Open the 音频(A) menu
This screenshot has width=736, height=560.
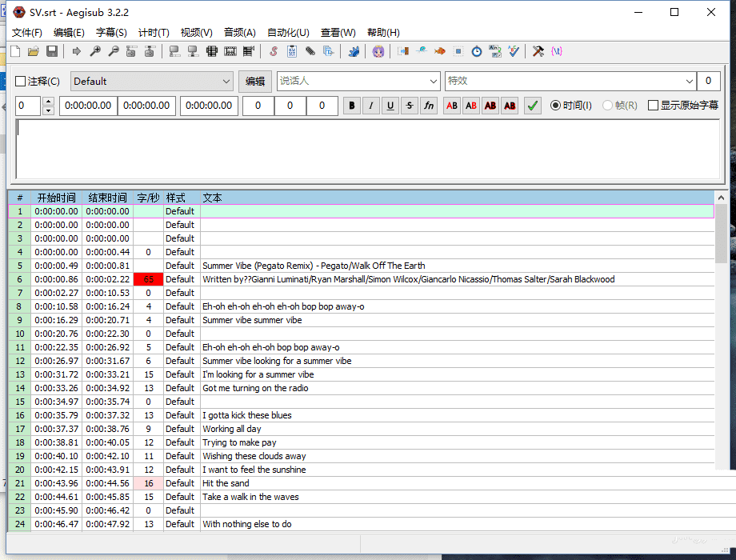point(239,32)
